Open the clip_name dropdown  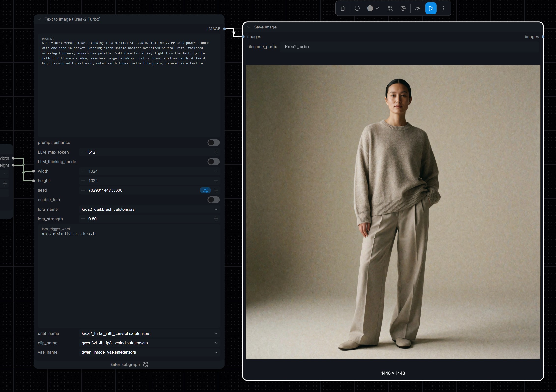(x=150, y=343)
